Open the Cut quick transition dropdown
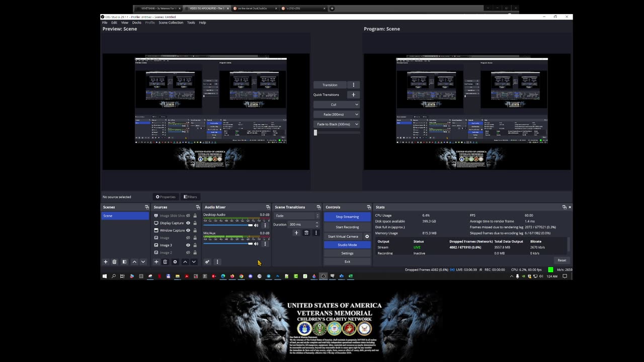Screen dimensions: 644x362 (337, 105)
